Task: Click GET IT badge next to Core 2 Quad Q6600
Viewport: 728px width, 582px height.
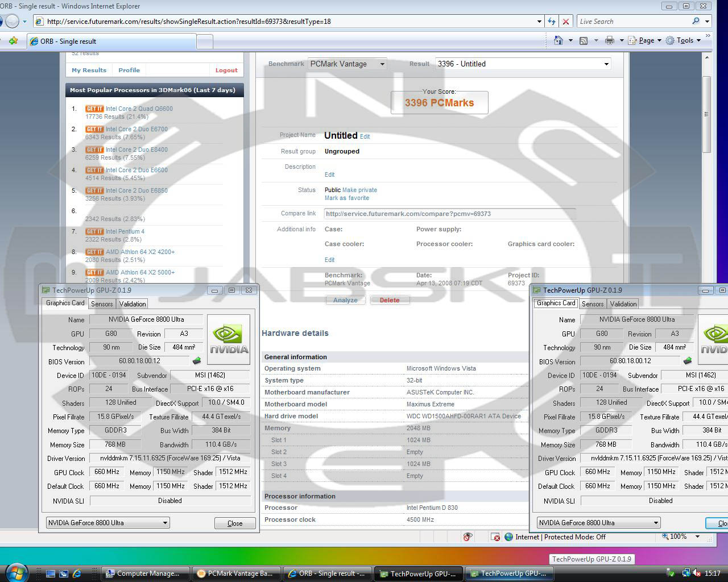Action: click(94, 109)
